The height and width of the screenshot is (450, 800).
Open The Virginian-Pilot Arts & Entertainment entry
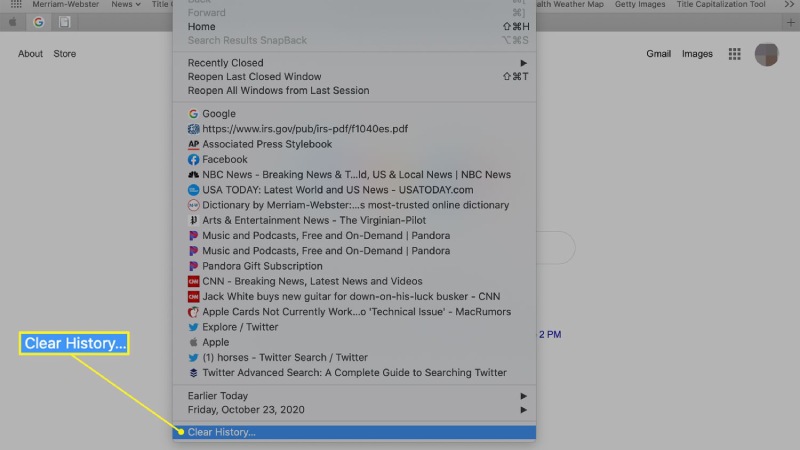[x=354, y=220]
